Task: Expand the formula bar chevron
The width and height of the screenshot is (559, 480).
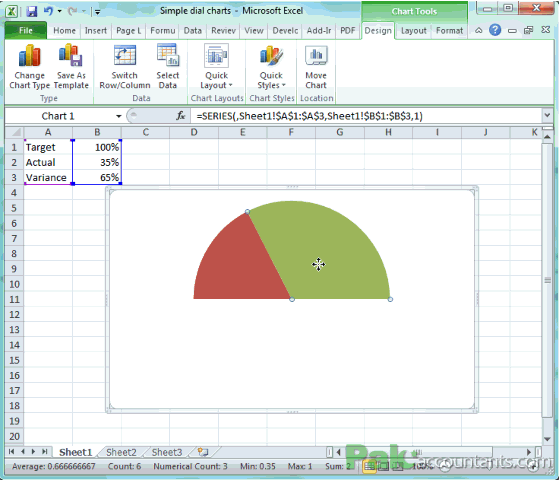Action: 547,116
